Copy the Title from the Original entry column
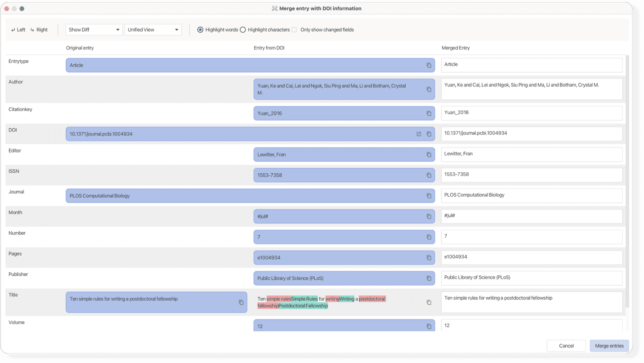The image size is (644, 363). tap(241, 302)
